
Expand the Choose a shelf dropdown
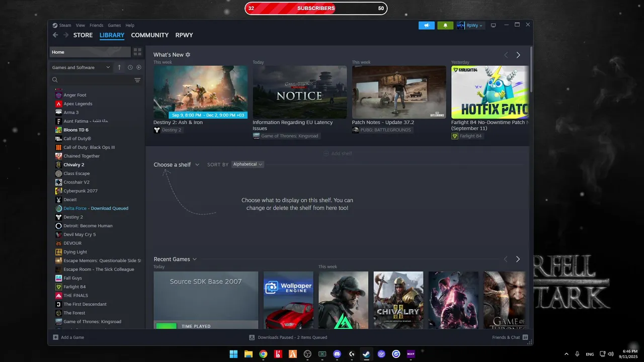[x=177, y=164]
